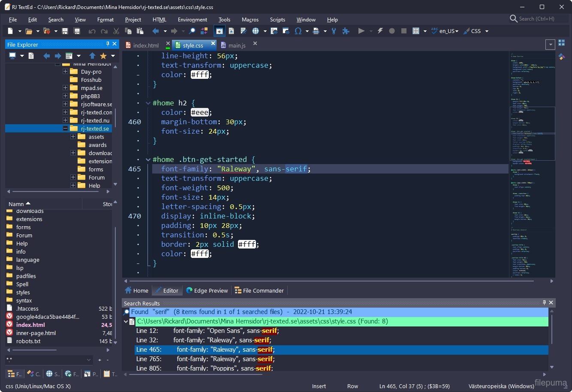Click the scissors Cut icon

pos(116,31)
